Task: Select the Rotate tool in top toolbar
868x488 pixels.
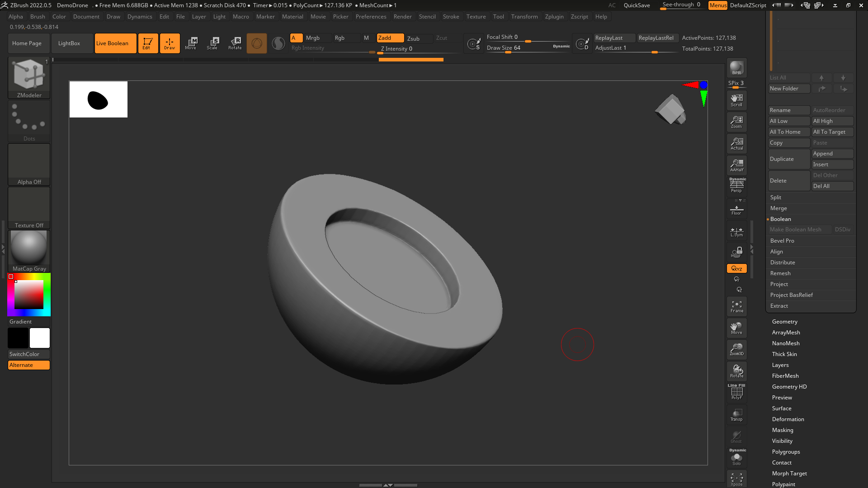Action: tap(235, 43)
